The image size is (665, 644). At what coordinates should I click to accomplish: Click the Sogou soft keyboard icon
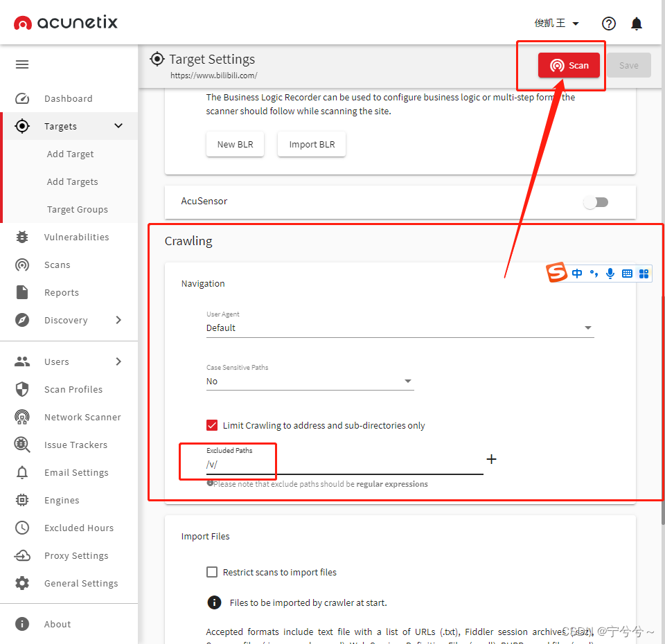(627, 274)
